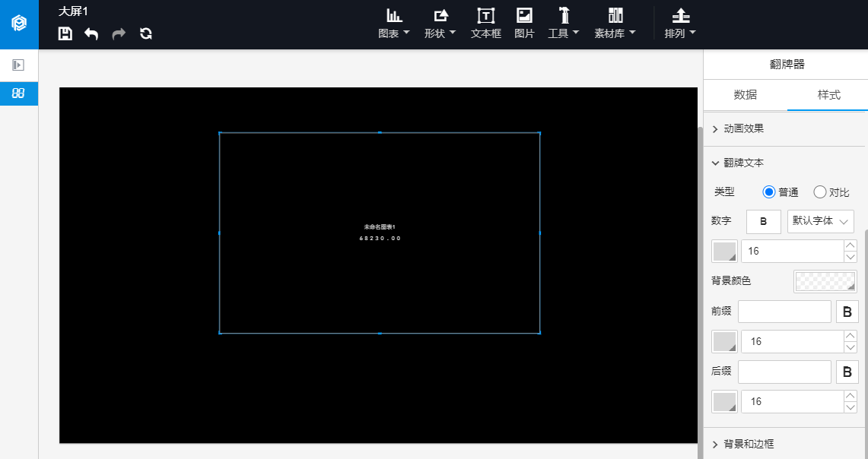Undo the last action
The width and height of the screenshot is (868, 459).
pos(91,33)
